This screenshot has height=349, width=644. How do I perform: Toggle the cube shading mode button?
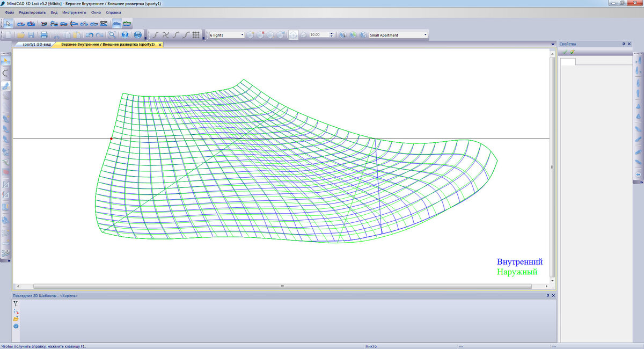coord(293,34)
